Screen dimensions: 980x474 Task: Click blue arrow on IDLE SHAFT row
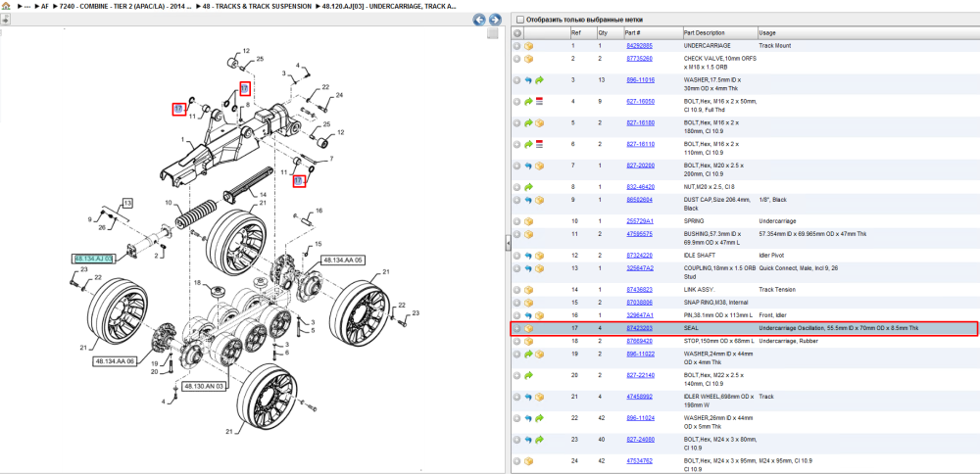pos(528,256)
